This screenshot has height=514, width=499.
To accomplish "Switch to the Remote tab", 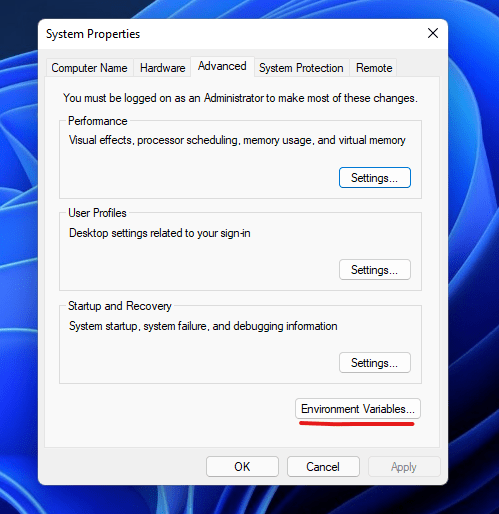I will [x=374, y=68].
